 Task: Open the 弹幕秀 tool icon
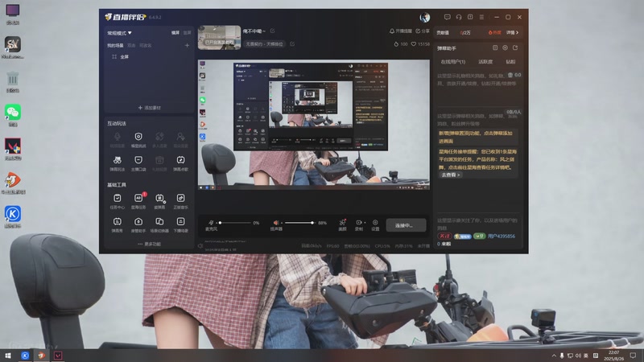(117, 222)
